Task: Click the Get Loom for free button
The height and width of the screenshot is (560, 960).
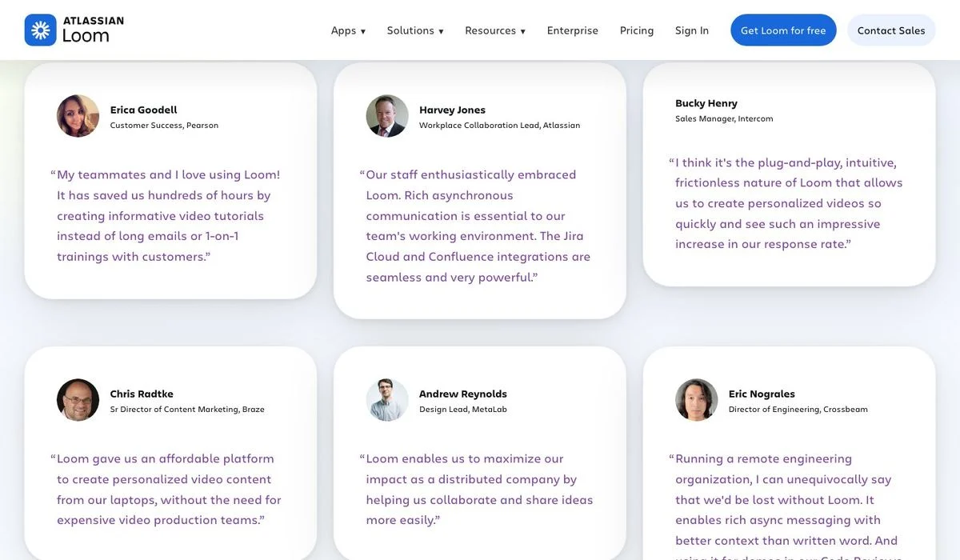Action: point(783,30)
